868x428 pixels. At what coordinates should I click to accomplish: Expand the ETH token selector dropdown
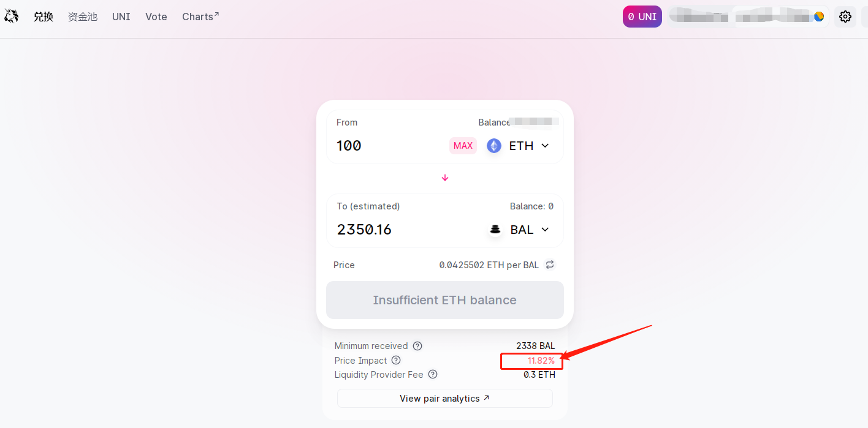[519, 146]
